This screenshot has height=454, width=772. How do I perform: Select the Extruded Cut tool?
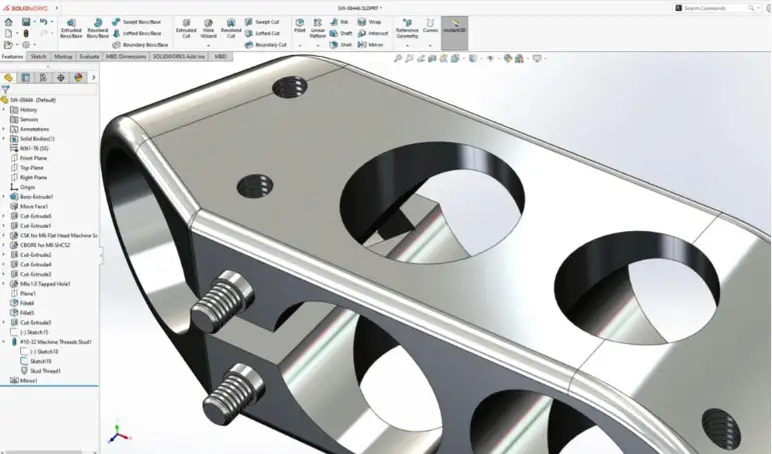tap(186, 29)
